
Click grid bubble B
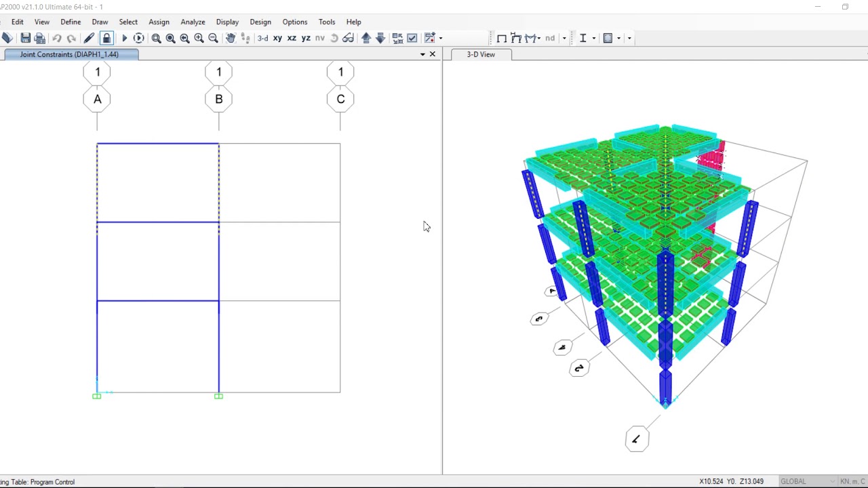(x=218, y=99)
